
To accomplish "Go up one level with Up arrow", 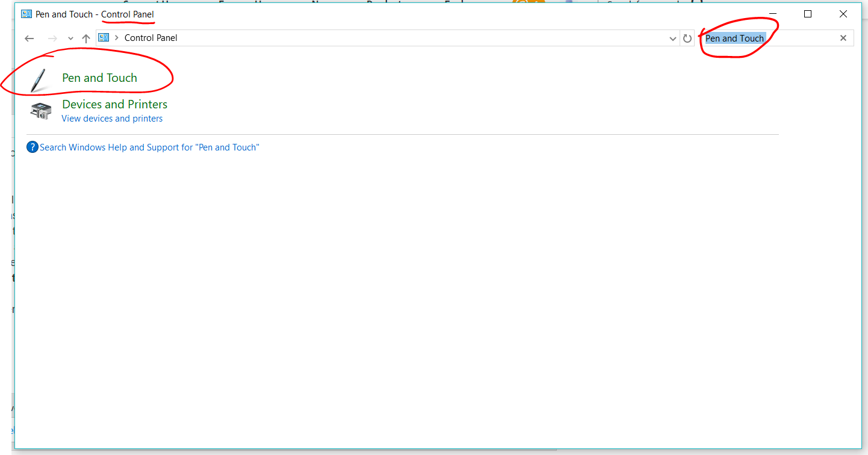I will [x=86, y=39].
